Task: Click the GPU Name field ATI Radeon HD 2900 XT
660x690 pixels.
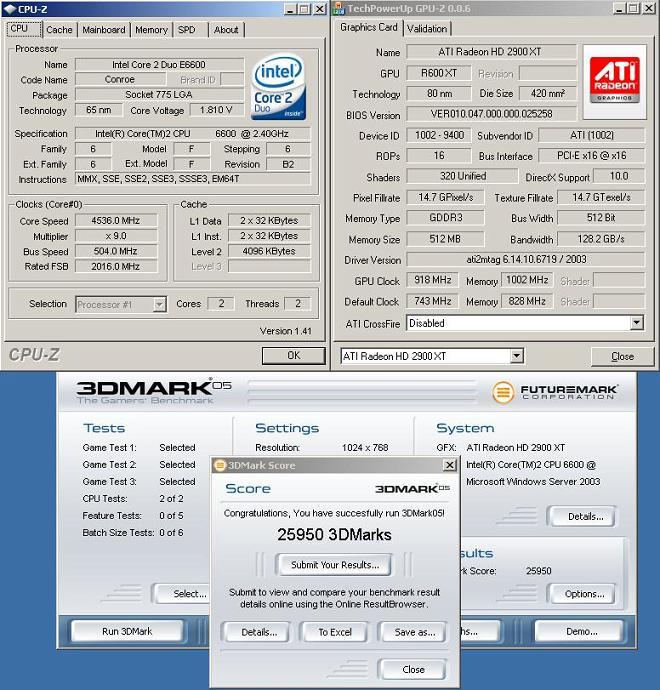Action: 491,51
